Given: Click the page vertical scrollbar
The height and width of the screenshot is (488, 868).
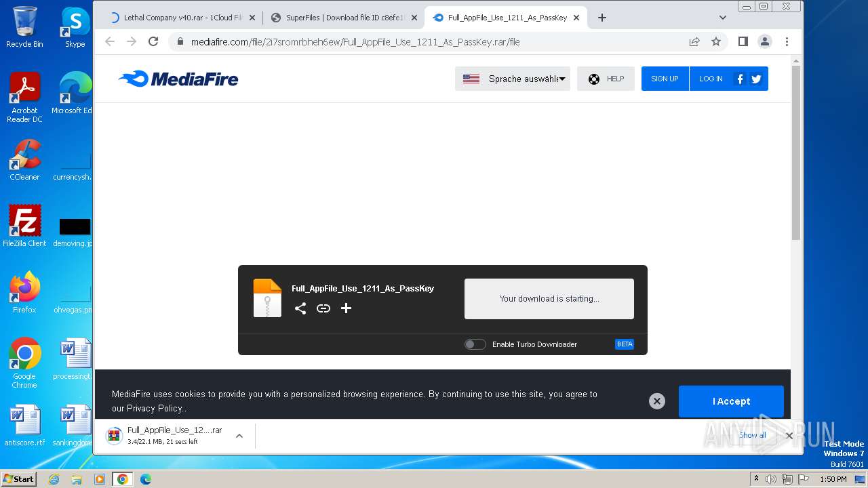Looking at the screenshot, I should pos(796,152).
